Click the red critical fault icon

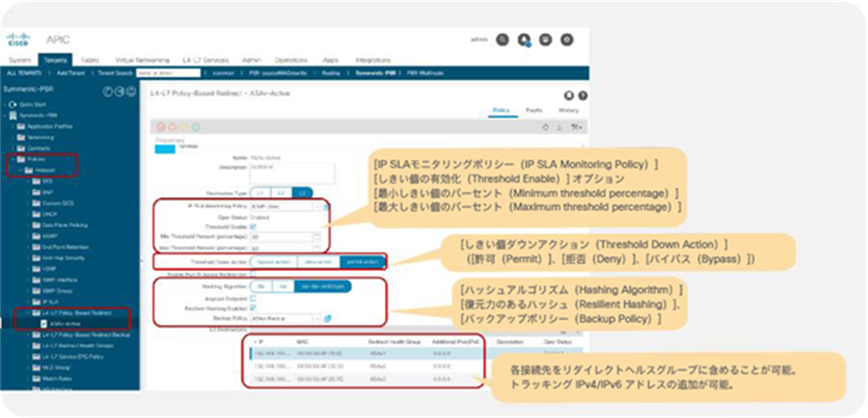coord(161,127)
